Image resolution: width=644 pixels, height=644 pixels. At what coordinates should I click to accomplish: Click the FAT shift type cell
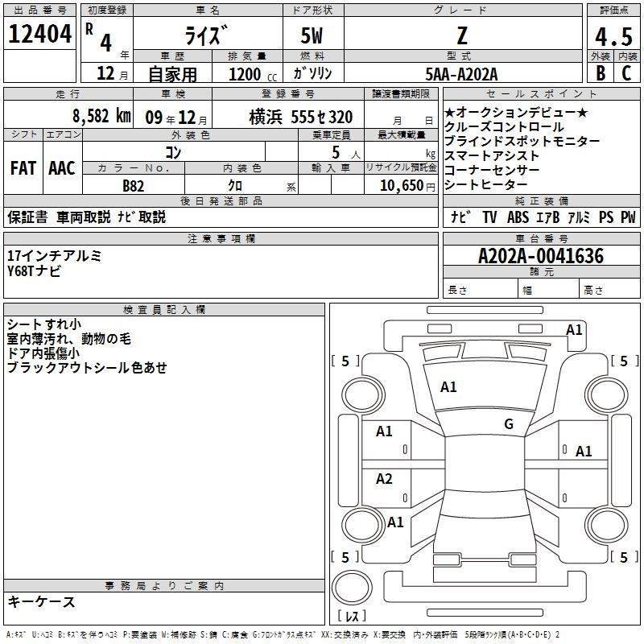tap(23, 168)
